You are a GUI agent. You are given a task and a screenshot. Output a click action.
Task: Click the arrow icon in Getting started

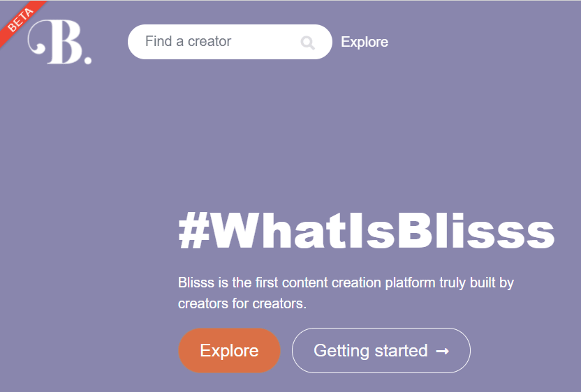[x=442, y=351]
